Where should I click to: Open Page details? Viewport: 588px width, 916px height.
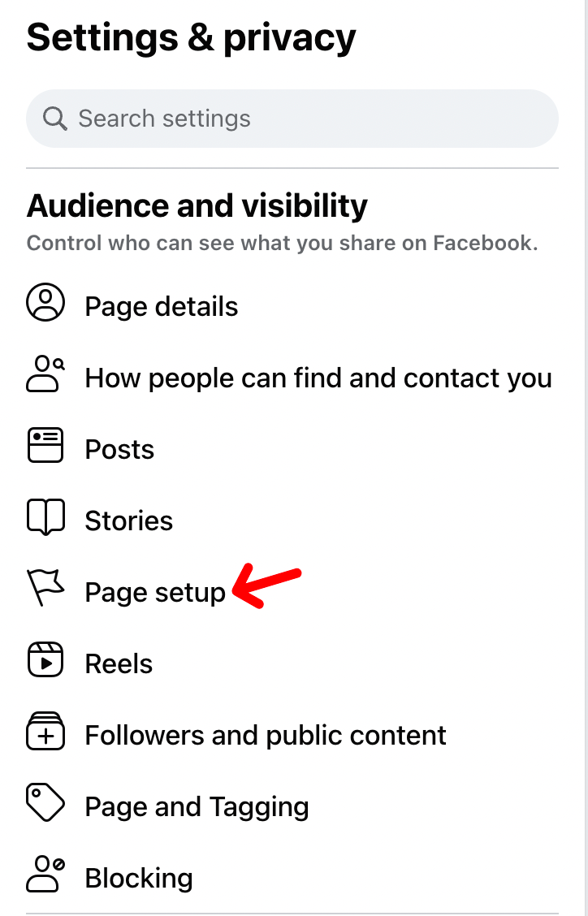161,306
